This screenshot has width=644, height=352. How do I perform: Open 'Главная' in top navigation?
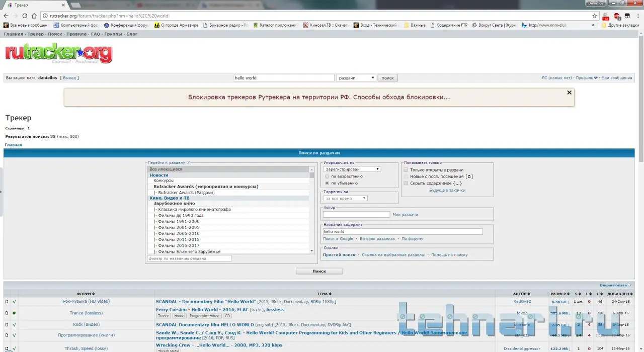tap(14, 34)
